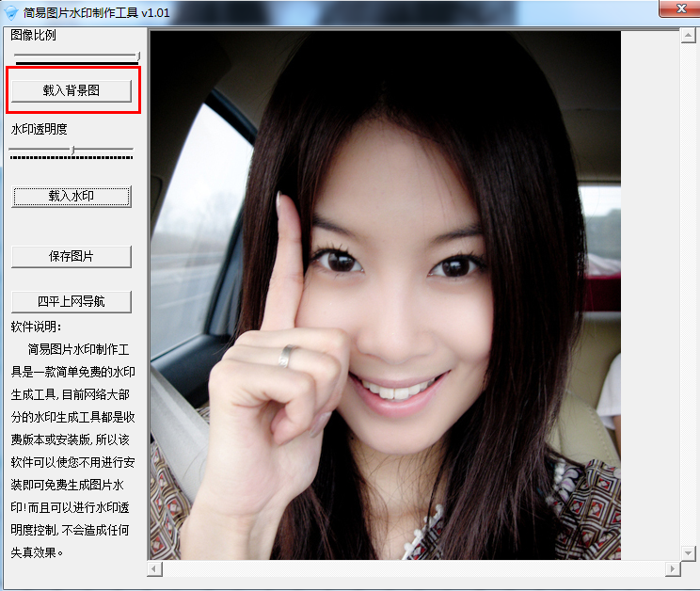Click description line 明度控制, 不会造成任何
The width and height of the screenshot is (700, 591).
point(71,530)
